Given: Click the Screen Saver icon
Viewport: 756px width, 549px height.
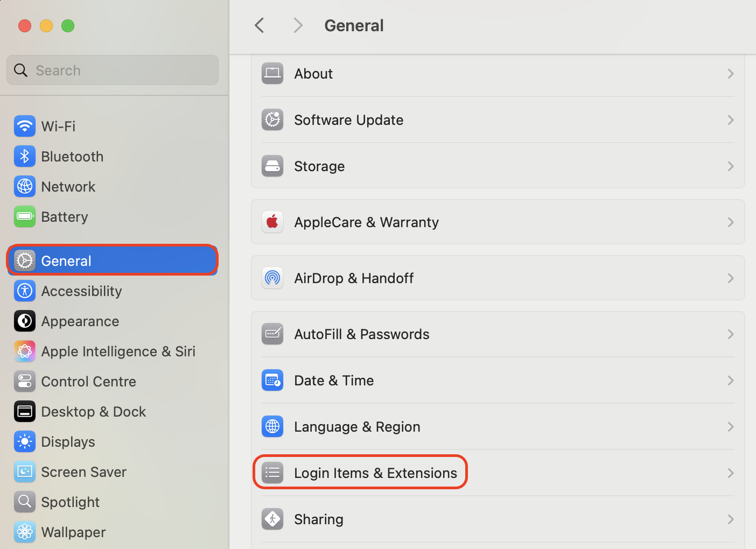Looking at the screenshot, I should [x=25, y=471].
